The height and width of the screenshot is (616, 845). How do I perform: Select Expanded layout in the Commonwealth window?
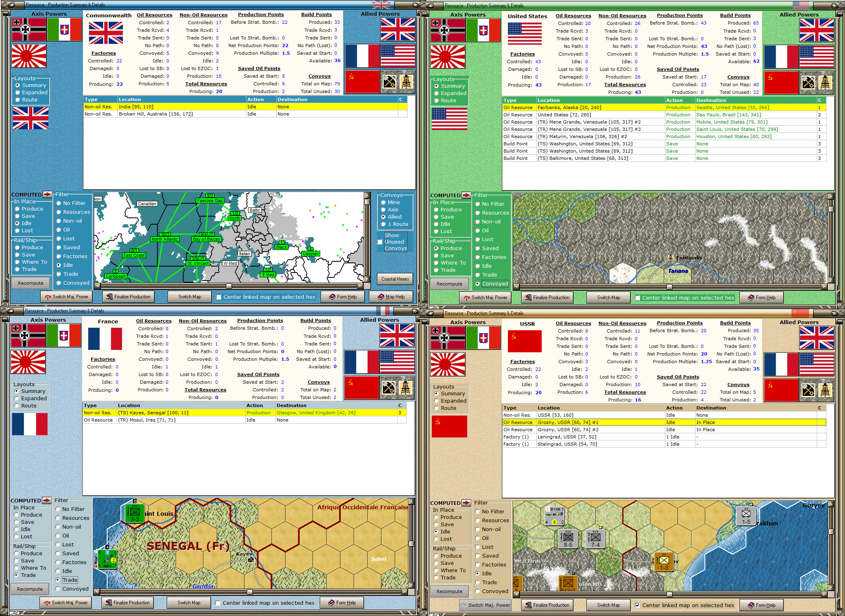(x=31, y=93)
